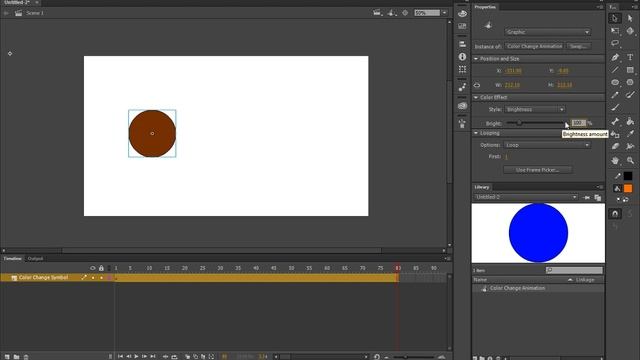Select the Free Transform tool

[x=615, y=31]
